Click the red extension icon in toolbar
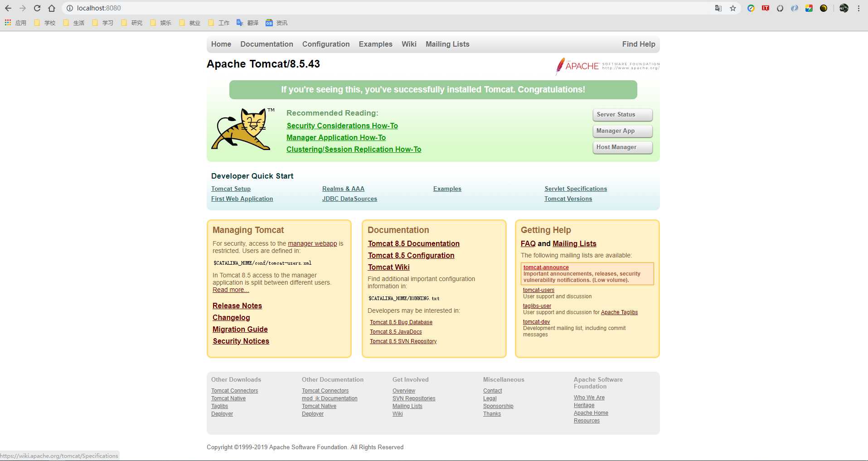The width and height of the screenshot is (868, 461). click(x=766, y=8)
